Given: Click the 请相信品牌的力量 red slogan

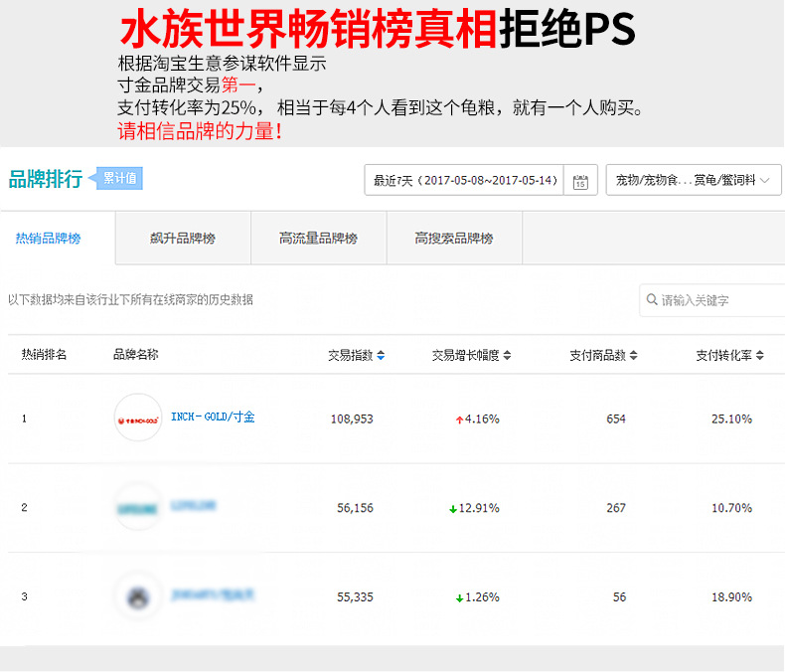Looking at the screenshot, I should pyautogui.click(x=200, y=131).
